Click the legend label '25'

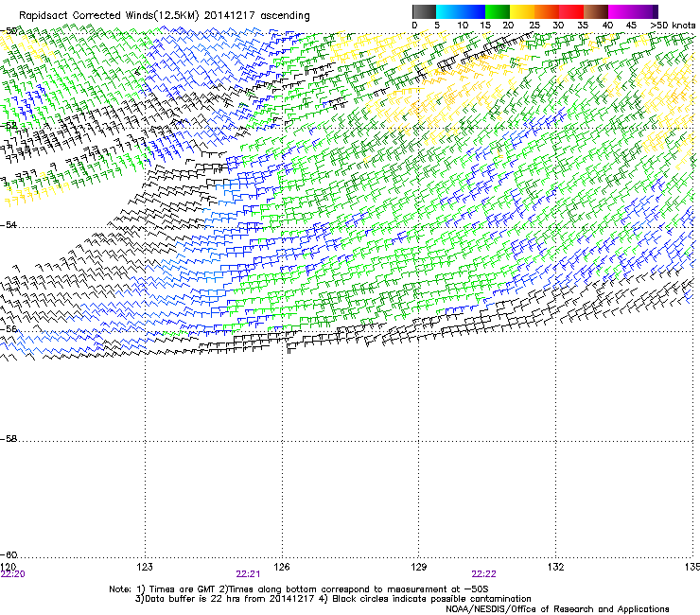[534, 26]
